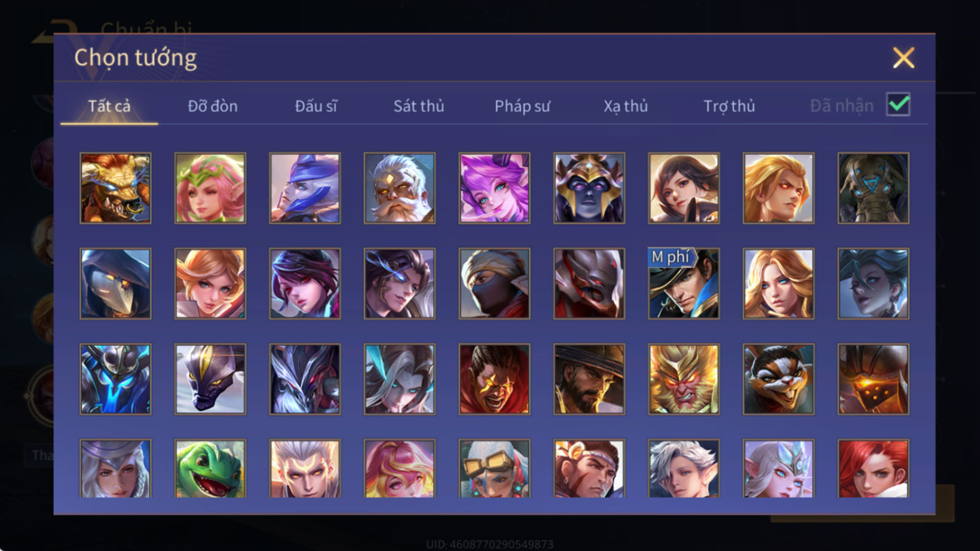The width and height of the screenshot is (980, 551).
Task: Select the white-bearded old man hero
Action: (x=400, y=188)
